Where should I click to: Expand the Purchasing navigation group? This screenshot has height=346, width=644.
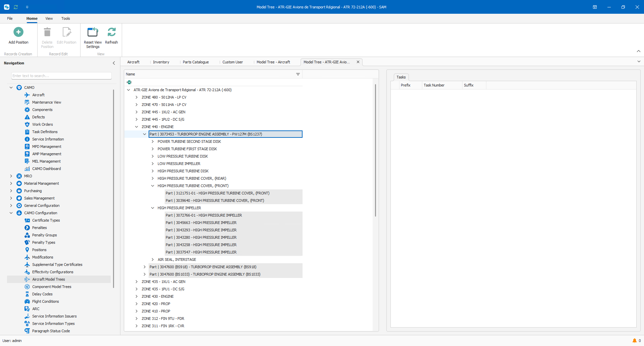11,191
